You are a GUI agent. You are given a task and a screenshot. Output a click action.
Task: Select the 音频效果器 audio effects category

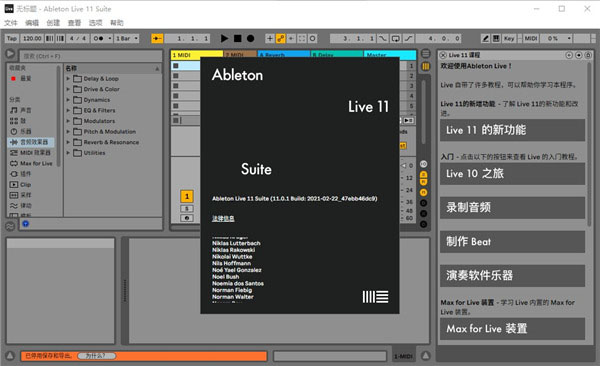click(x=31, y=142)
